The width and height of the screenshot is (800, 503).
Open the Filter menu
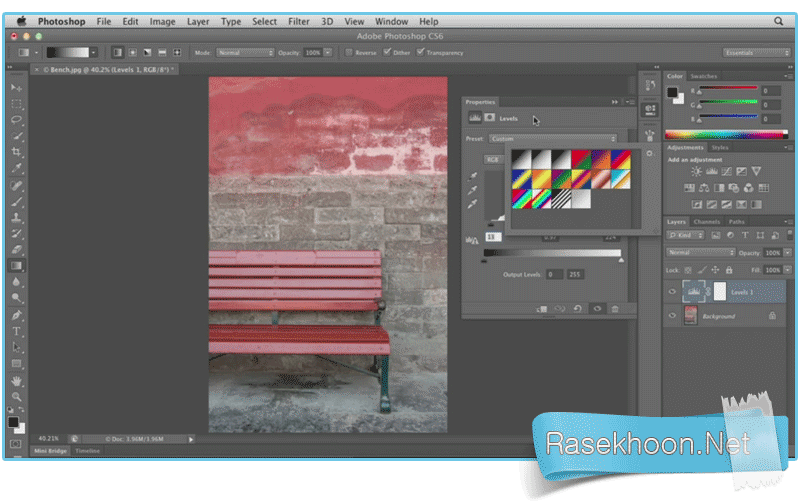tap(298, 21)
